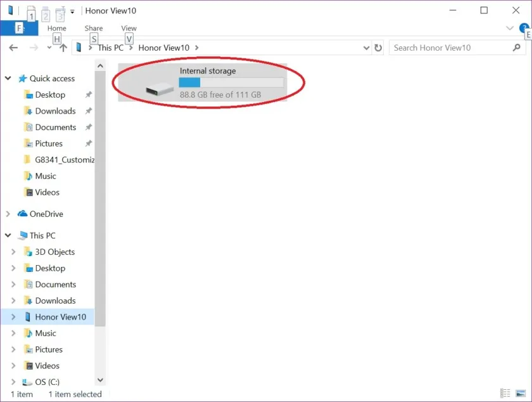Open the chevron after Honor View10 breadcrumb
Screen dimensions: 532x402
point(197,48)
